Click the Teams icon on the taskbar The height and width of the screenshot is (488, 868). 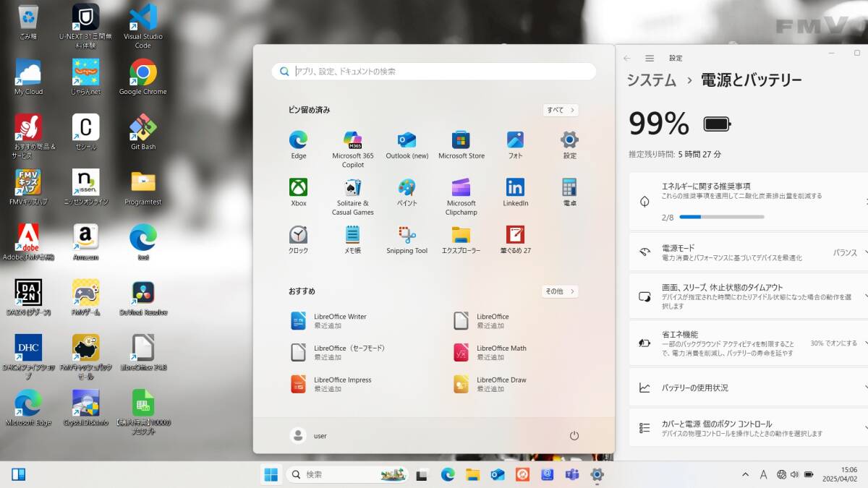point(571,474)
